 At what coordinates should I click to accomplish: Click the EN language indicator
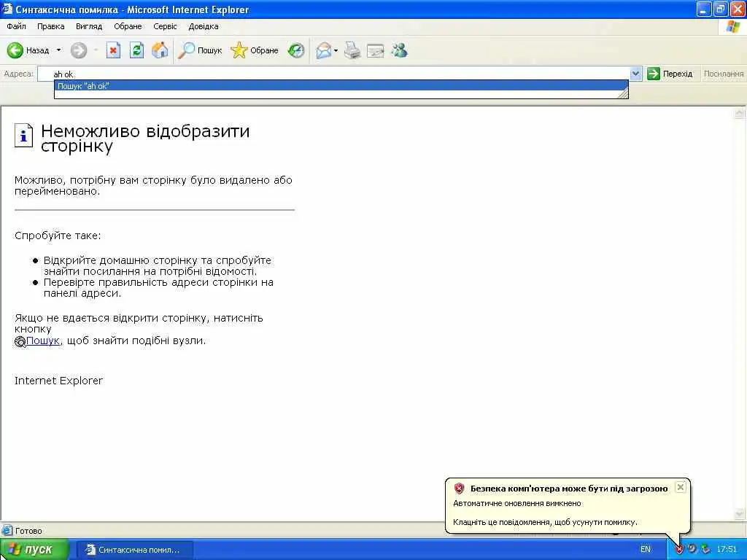[x=645, y=549]
